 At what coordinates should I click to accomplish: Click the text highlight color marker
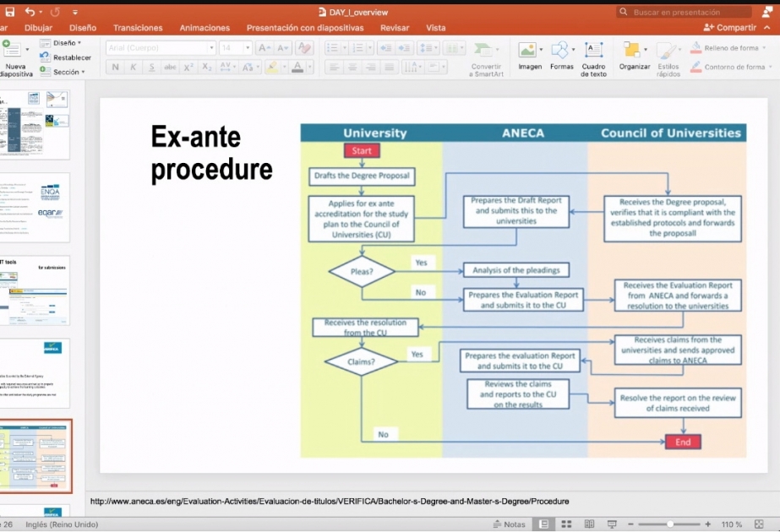coord(272,67)
